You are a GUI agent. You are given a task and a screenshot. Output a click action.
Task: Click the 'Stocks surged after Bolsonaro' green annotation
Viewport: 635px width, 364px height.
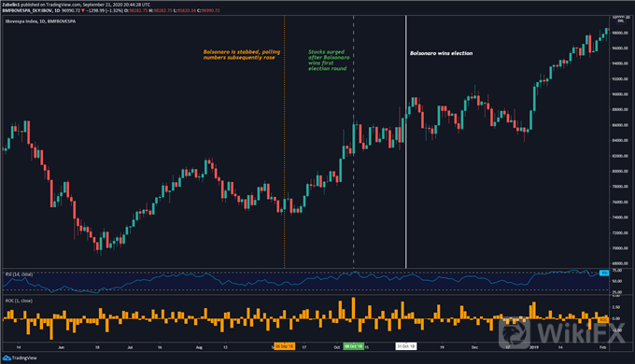click(x=329, y=61)
